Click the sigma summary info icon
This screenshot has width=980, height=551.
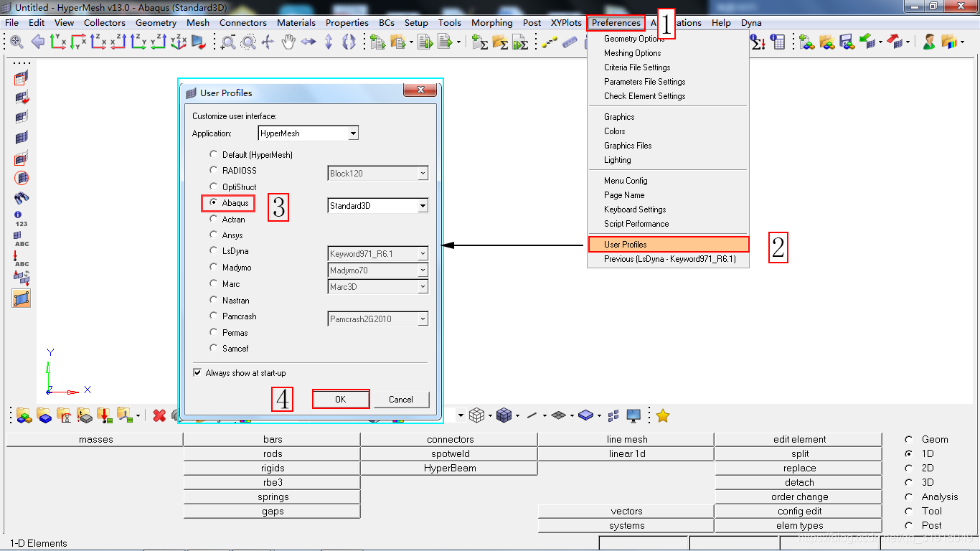tap(758, 42)
